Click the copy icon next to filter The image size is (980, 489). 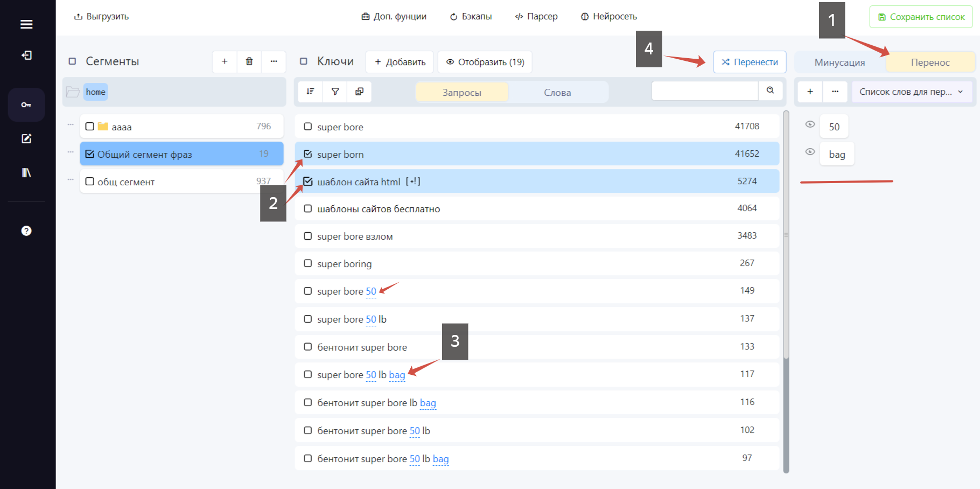(359, 92)
